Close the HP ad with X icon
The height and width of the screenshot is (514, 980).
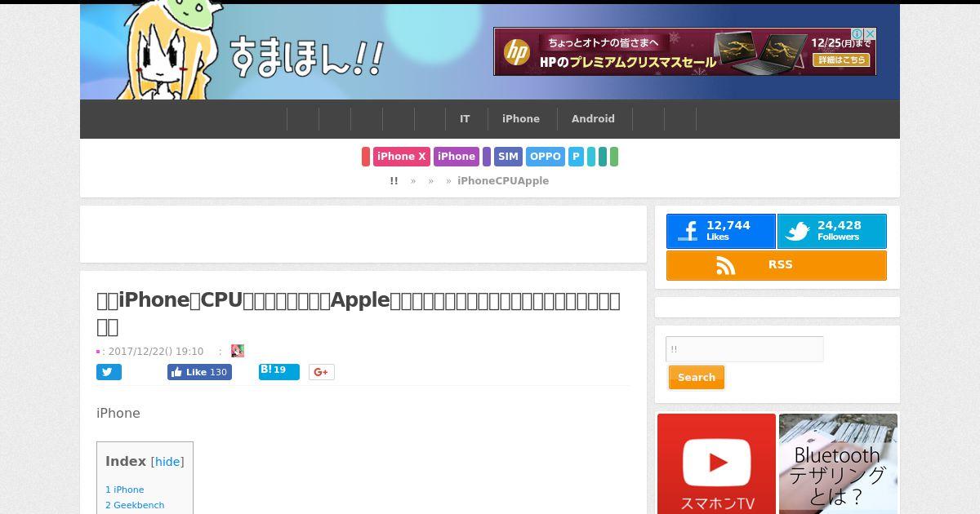click(x=871, y=33)
